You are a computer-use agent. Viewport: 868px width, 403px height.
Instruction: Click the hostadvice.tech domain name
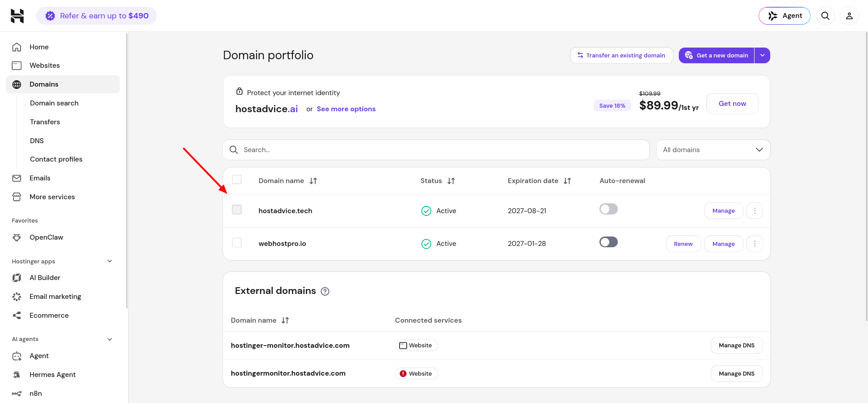pos(285,211)
